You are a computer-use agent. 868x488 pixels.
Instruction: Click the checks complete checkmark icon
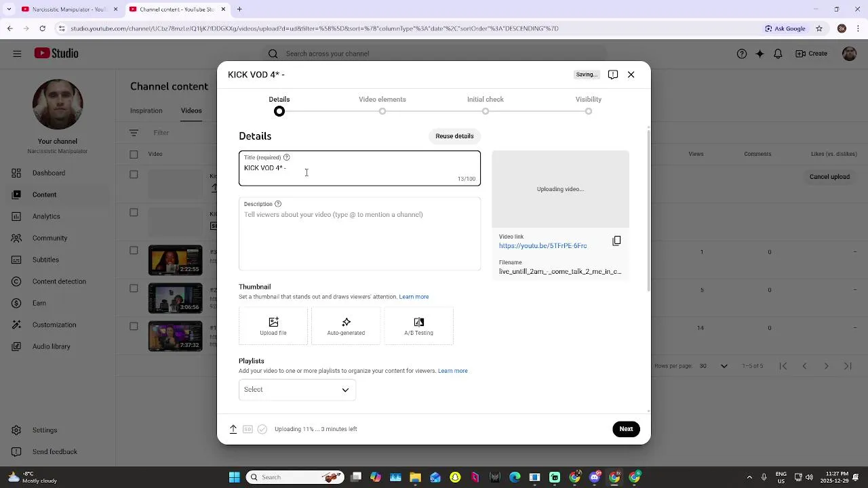tap(262, 429)
